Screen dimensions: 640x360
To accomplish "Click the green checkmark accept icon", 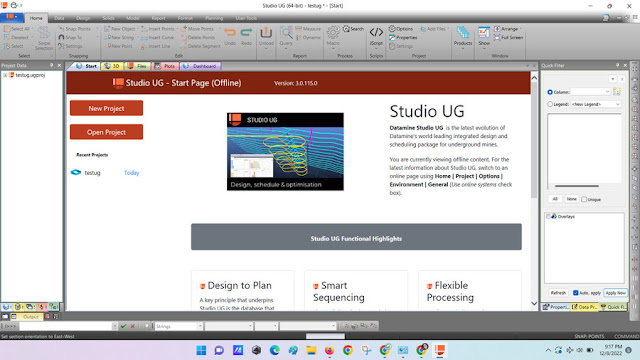I will tap(123, 326).
